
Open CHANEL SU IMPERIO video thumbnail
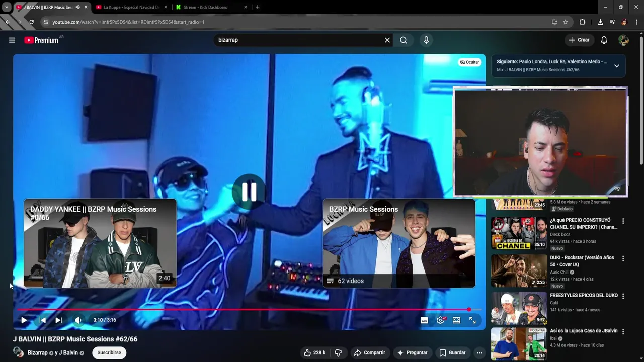(x=519, y=233)
